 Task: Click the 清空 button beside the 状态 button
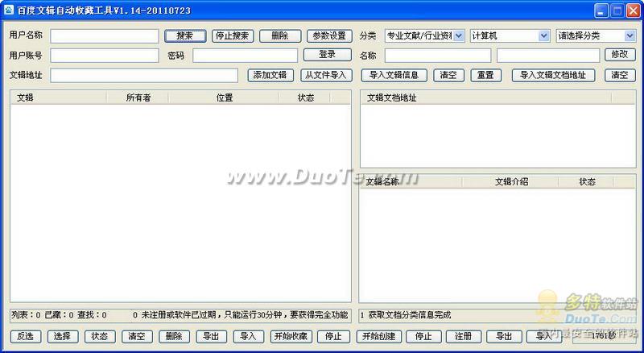pyautogui.click(x=137, y=336)
